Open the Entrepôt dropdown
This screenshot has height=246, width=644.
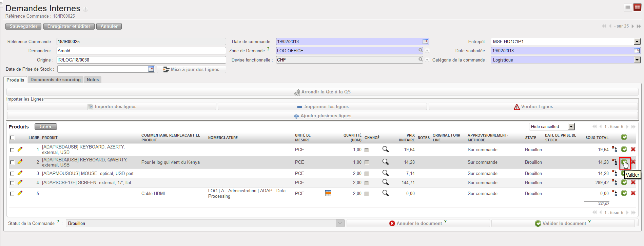pyautogui.click(x=637, y=41)
